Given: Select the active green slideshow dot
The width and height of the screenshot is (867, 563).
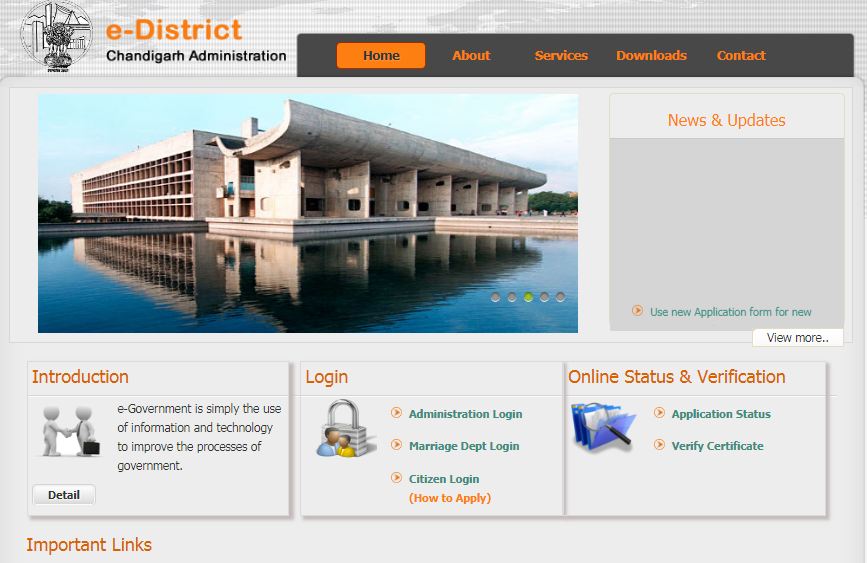Looking at the screenshot, I should click(x=529, y=297).
